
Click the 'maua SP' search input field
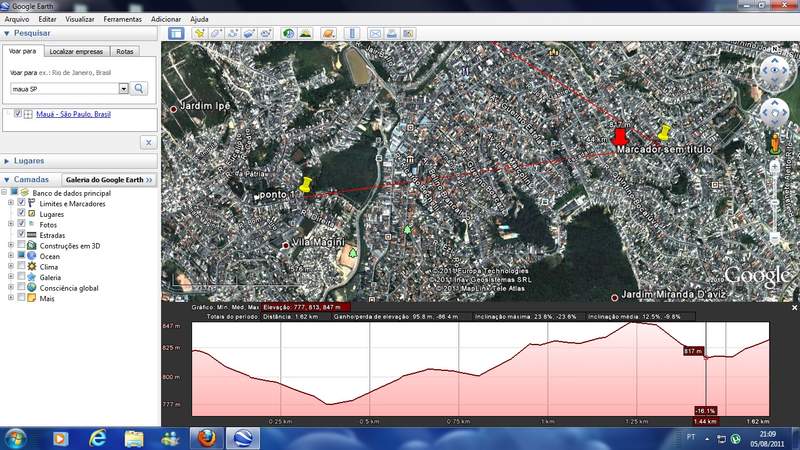pyautogui.click(x=64, y=89)
